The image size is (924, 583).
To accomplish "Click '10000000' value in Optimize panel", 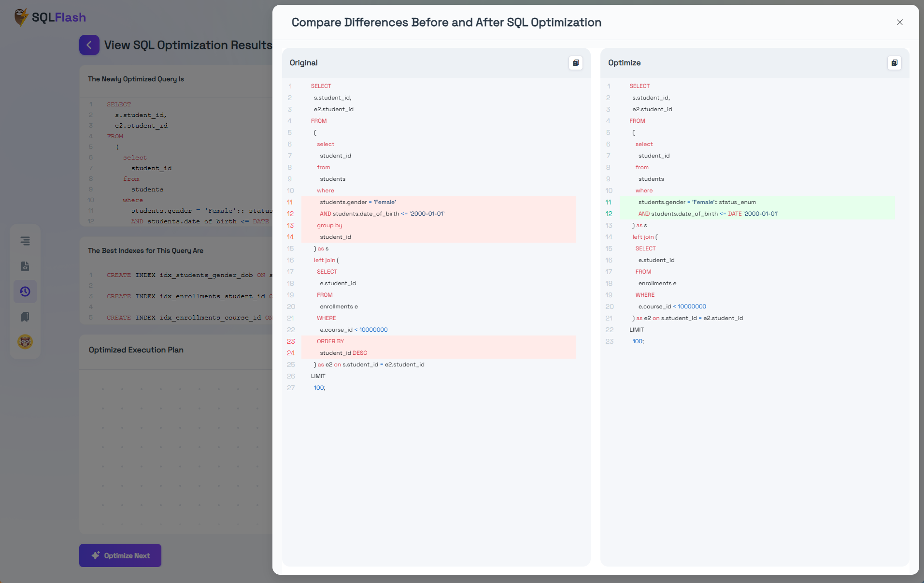I will pyautogui.click(x=692, y=306).
